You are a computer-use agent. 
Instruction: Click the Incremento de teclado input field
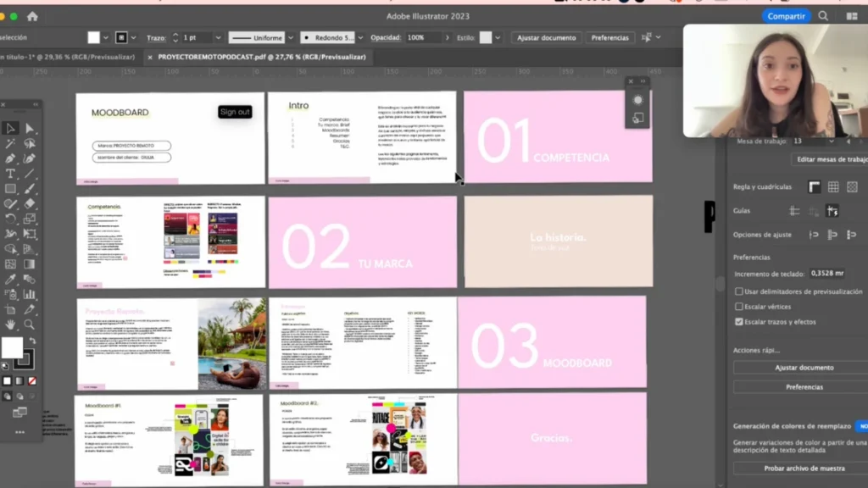[826, 274]
